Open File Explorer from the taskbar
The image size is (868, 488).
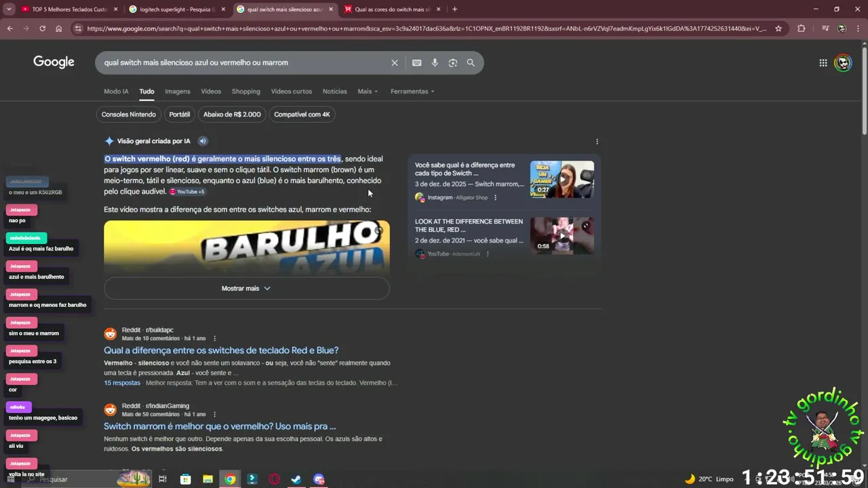208,479
